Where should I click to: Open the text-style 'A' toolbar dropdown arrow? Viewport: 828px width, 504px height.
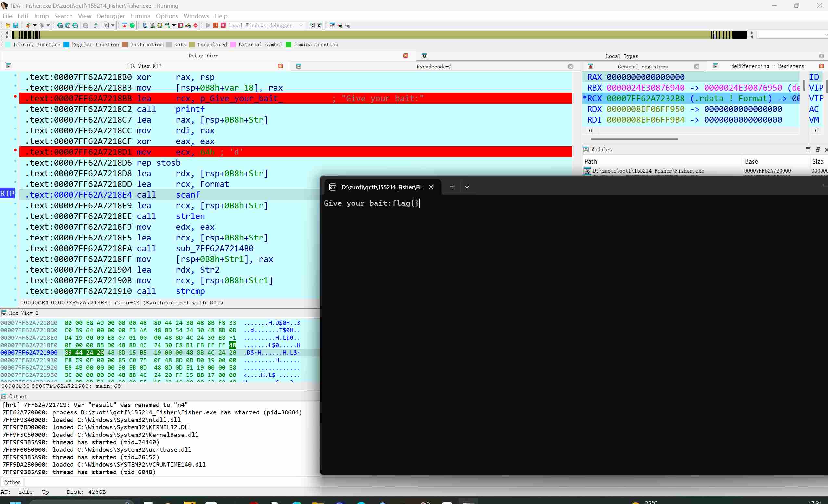pos(113,26)
